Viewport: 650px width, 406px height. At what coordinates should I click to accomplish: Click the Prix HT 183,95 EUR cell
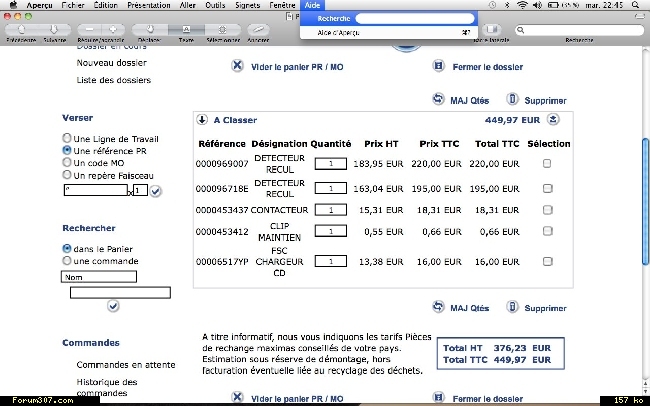click(378, 163)
